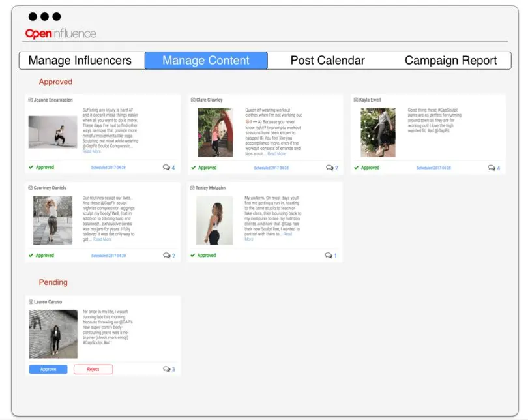Open Tenley Molzahn's post photo thumbnail
The height and width of the screenshot is (420, 528).
pyautogui.click(x=214, y=220)
